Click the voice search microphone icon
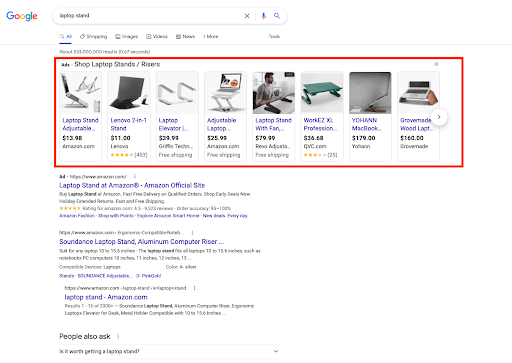 [x=263, y=16]
